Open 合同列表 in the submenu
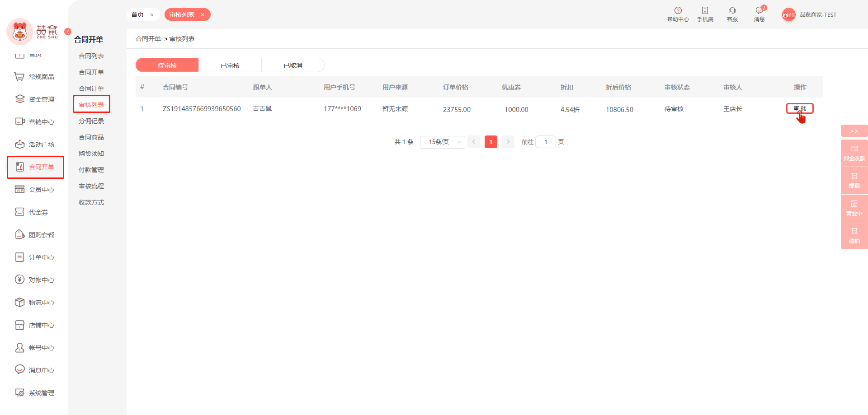This screenshot has width=868, height=415. coord(91,56)
